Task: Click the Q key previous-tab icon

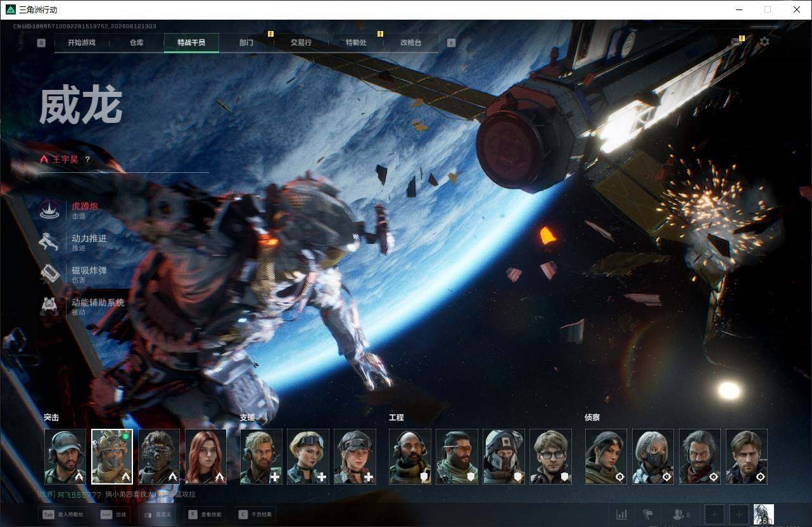Action: (x=41, y=42)
